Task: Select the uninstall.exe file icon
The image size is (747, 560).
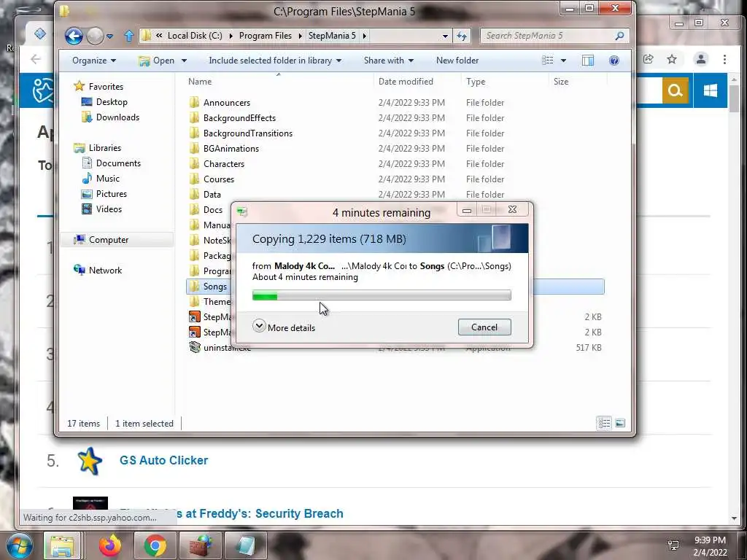Action: click(194, 347)
